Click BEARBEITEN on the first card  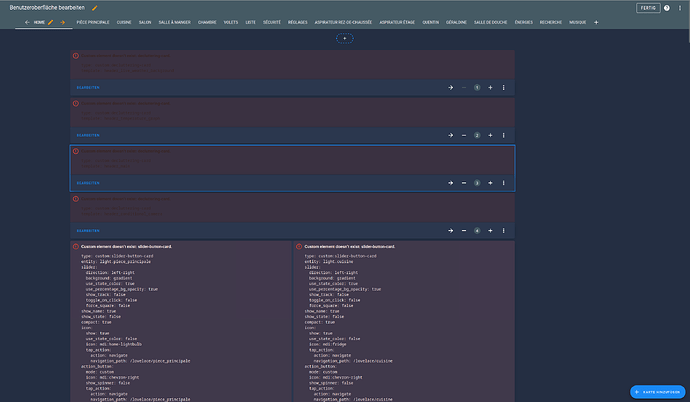tap(88, 88)
